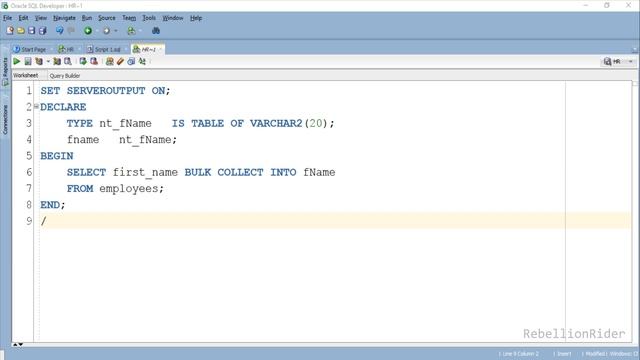Click END; on line 8
This screenshot has width=640, height=360.
point(53,205)
